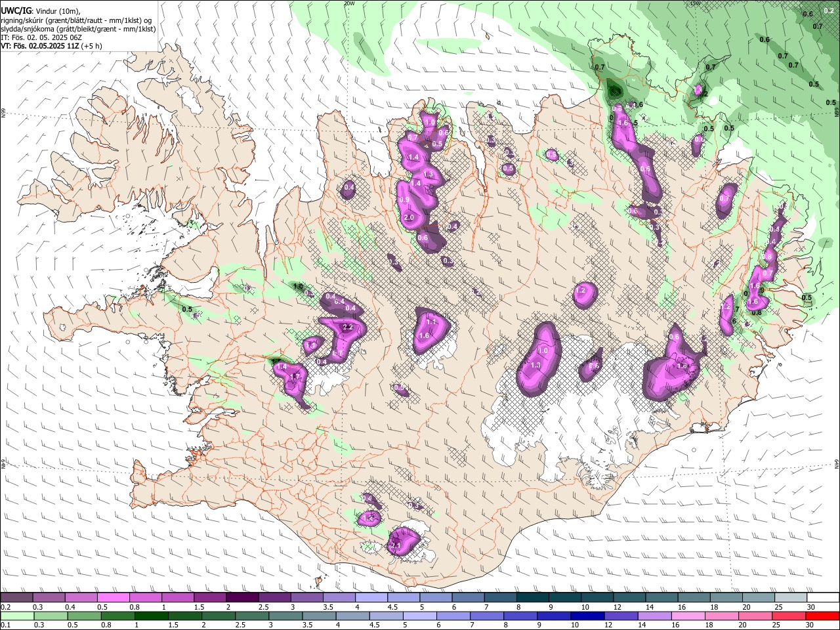
Task: Choose the darkest purple 2–2.5 snow swatch
Action: [x=241, y=598]
